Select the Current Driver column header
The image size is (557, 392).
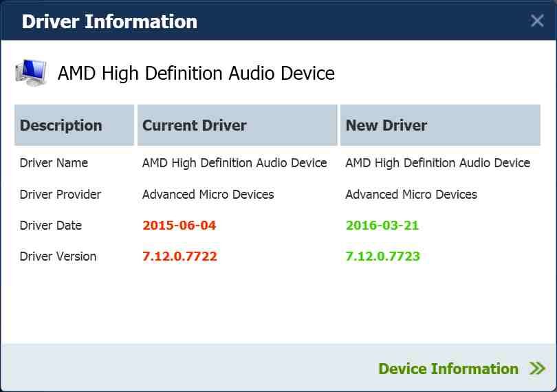coord(195,125)
